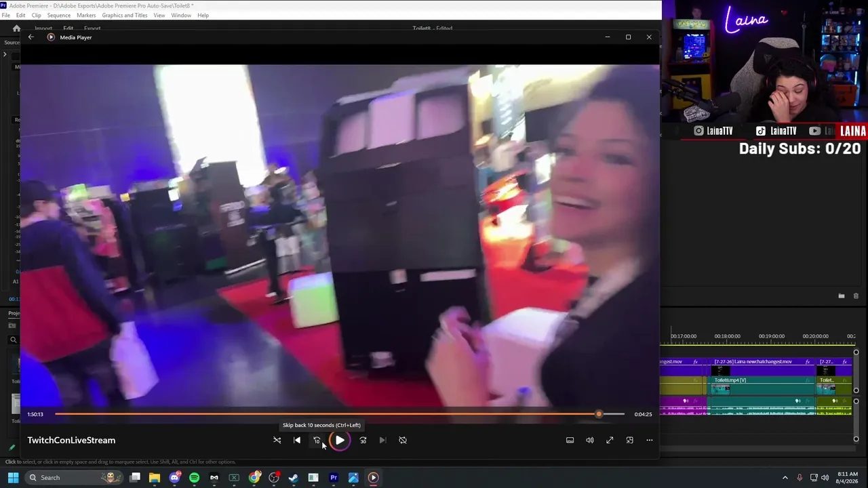The image size is (868, 488).
Task: Open Spotify from the taskbar
Action: click(195, 478)
